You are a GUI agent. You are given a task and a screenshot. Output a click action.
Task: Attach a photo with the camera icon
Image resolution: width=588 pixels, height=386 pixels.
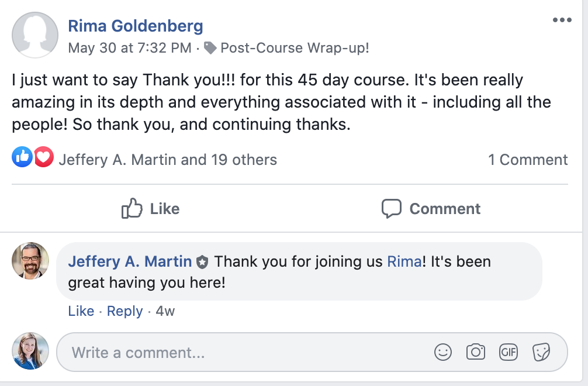pos(476,352)
